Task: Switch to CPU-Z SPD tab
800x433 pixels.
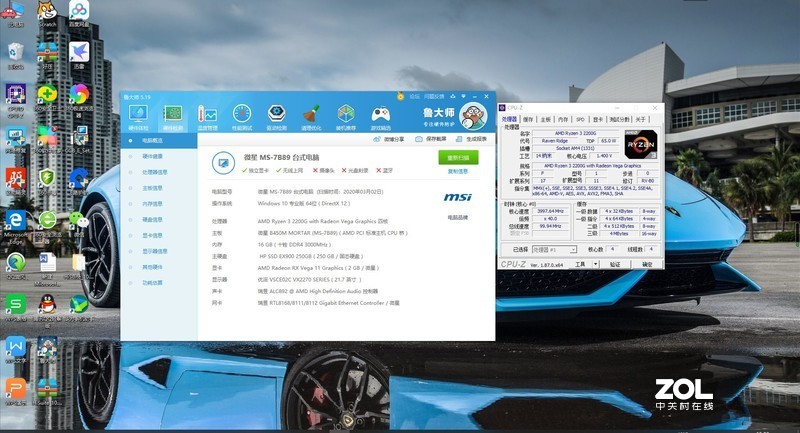Action: 580,119
